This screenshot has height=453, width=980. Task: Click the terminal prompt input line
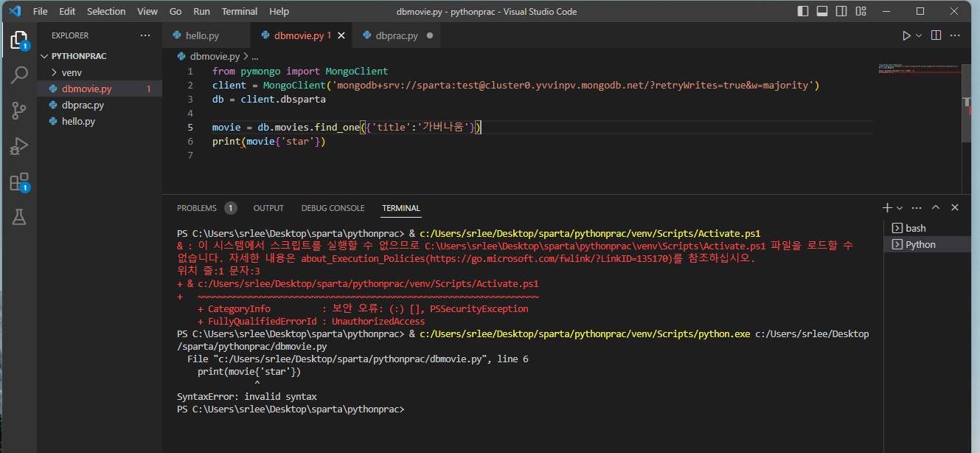click(x=291, y=409)
